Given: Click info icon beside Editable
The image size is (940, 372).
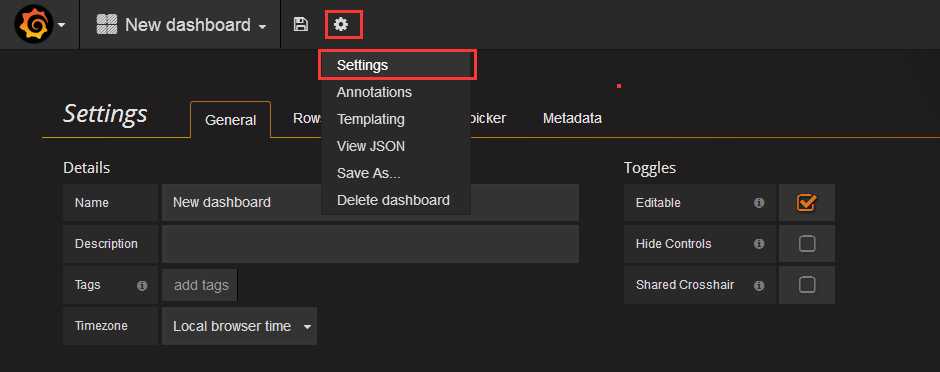Looking at the screenshot, I should click(759, 203).
